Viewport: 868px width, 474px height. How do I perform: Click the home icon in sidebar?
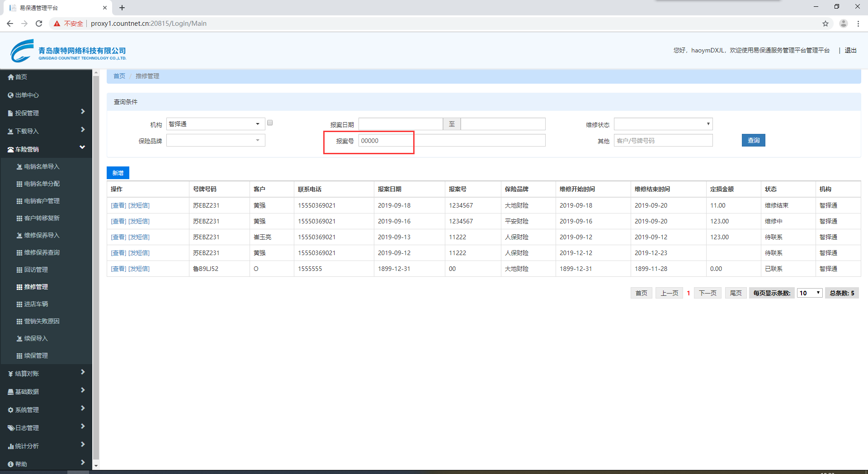[11, 77]
